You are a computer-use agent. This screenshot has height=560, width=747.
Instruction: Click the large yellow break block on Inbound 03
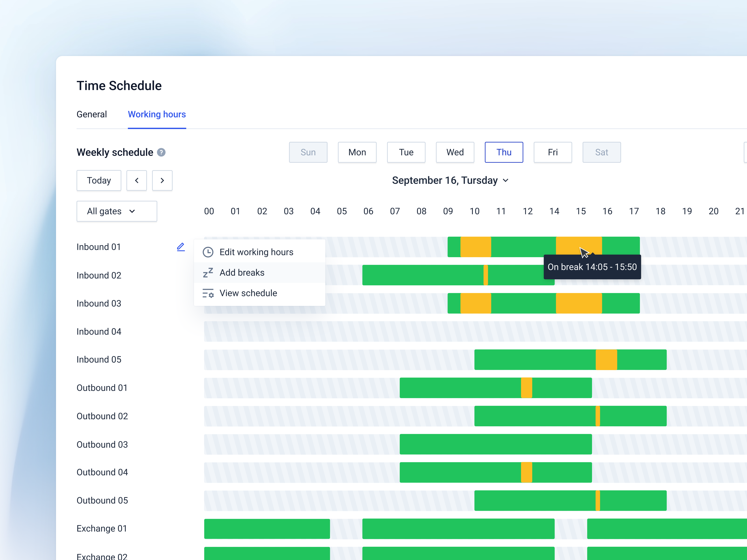pos(579,304)
